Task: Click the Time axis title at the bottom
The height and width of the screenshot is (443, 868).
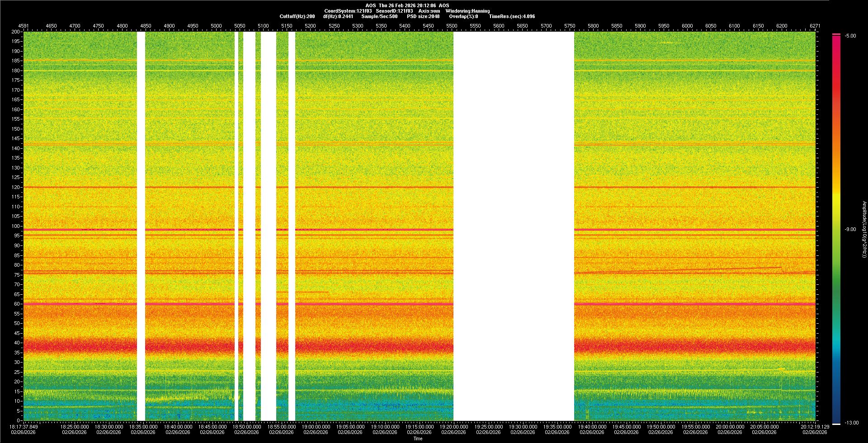Action: [x=418, y=438]
